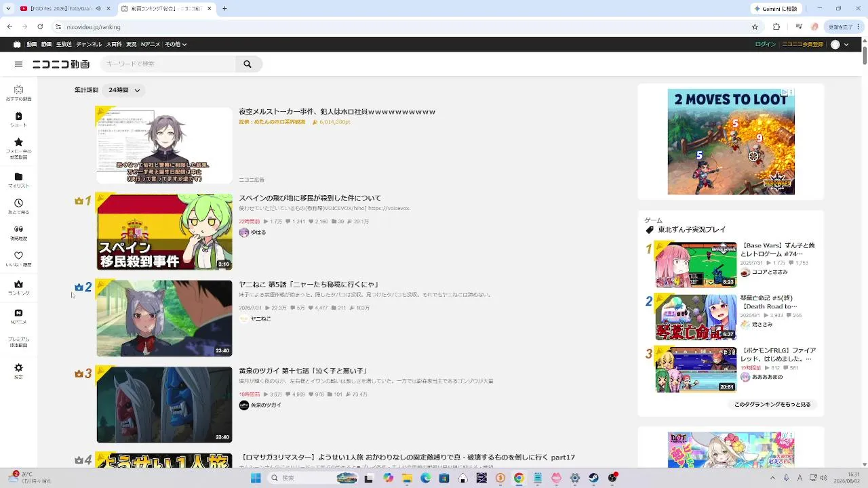
Task: Click the nicovideo.jp/ranking address bar
Action: coord(407,27)
